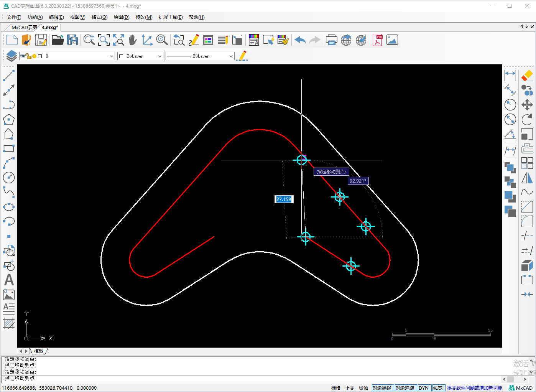Screen dimensions: 536x392
Task: Select the Circle drawing tool
Action: click(9, 178)
